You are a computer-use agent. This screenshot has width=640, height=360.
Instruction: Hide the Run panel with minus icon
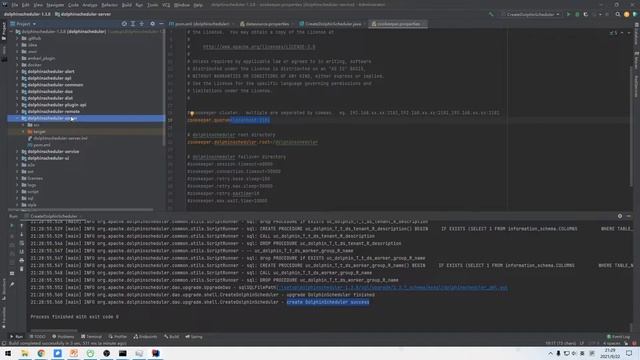pyautogui.click(x=629, y=216)
